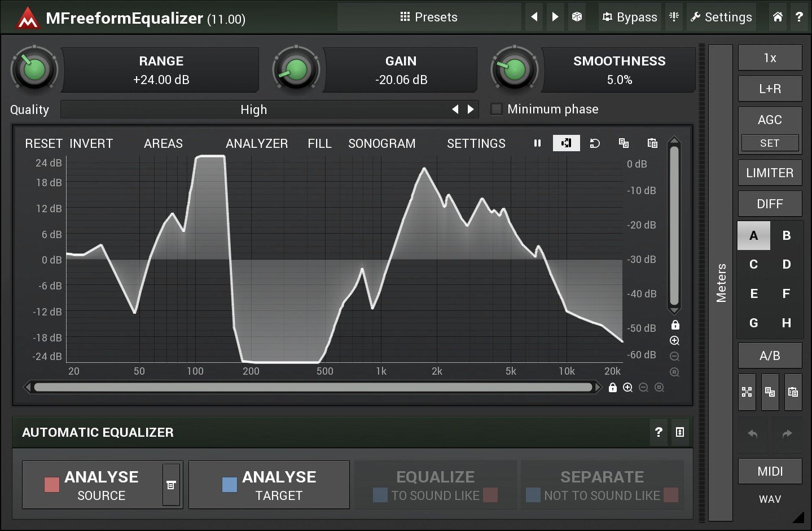Click the lock icon below vertical scrollbar
Screen dimensions: 812x531
pos(675,325)
